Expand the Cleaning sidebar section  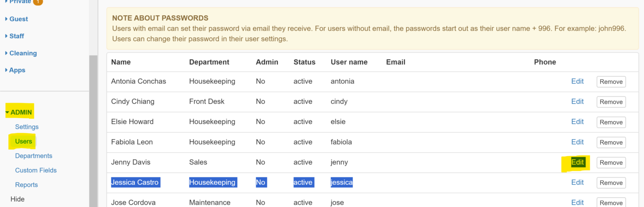tap(21, 53)
